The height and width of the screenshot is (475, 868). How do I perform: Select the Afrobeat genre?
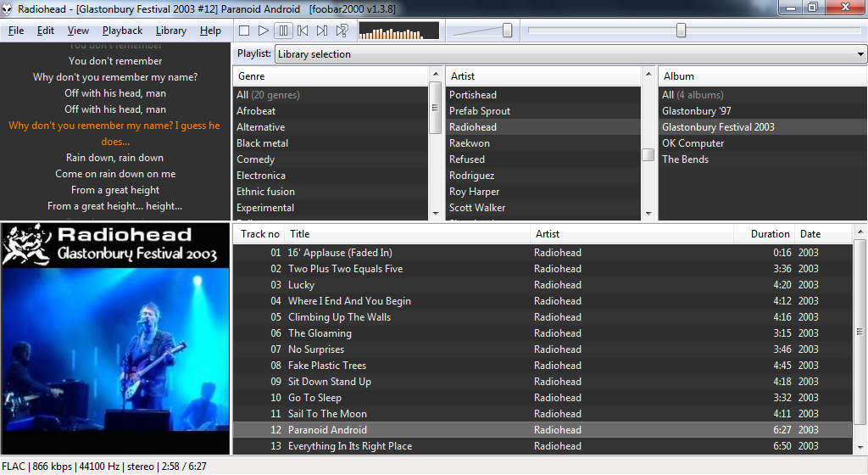click(x=331, y=111)
